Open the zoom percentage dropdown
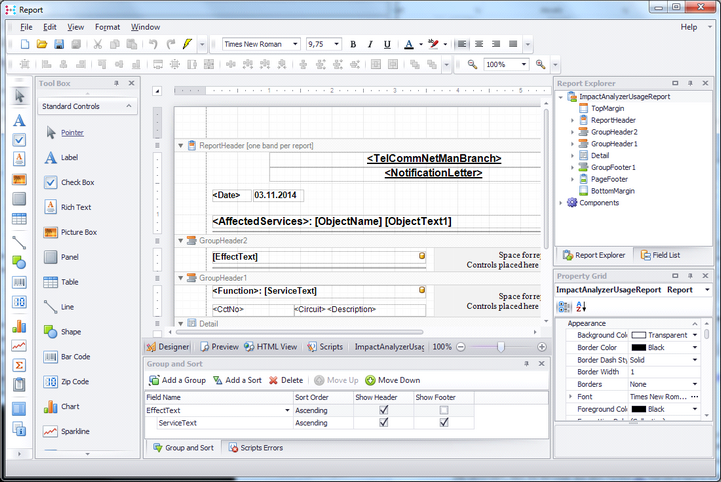The image size is (721, 482). coord(524,64)
